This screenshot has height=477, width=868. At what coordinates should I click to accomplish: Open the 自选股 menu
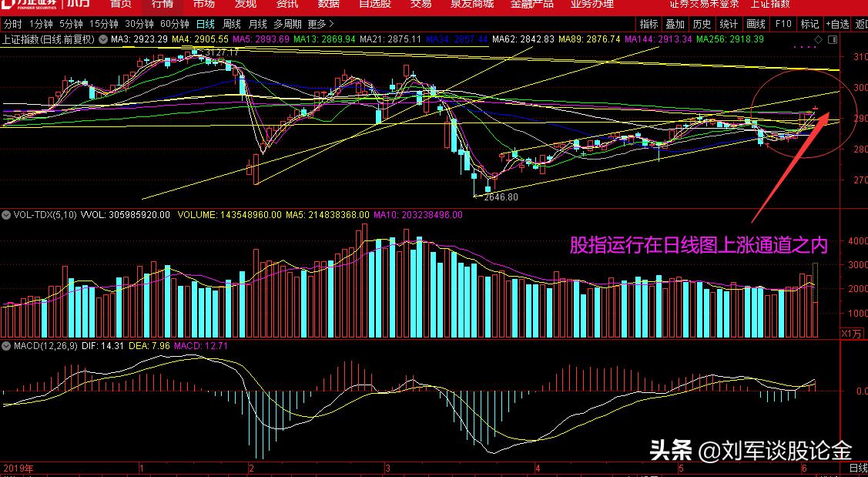[375, 4]
